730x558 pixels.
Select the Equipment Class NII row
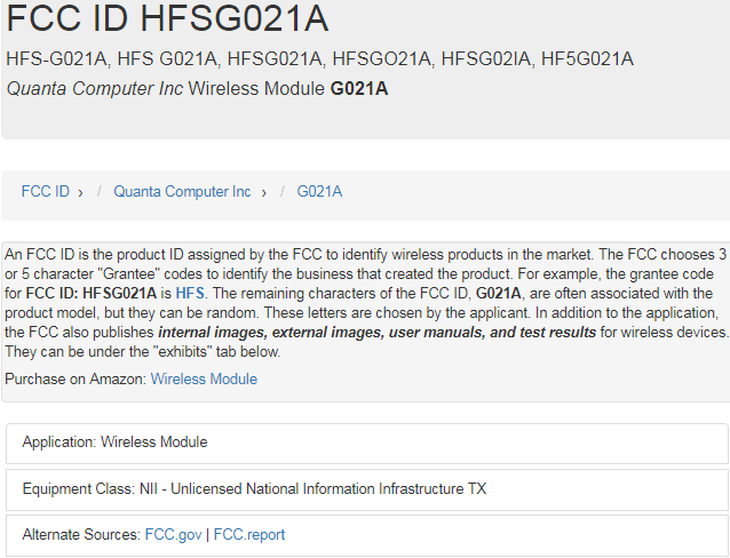pos(367,490)
